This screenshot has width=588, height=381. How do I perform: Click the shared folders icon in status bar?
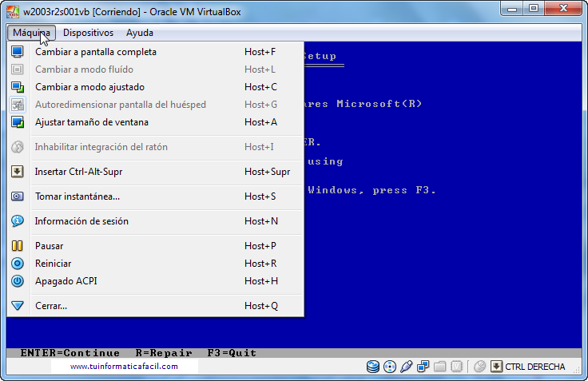440,367
